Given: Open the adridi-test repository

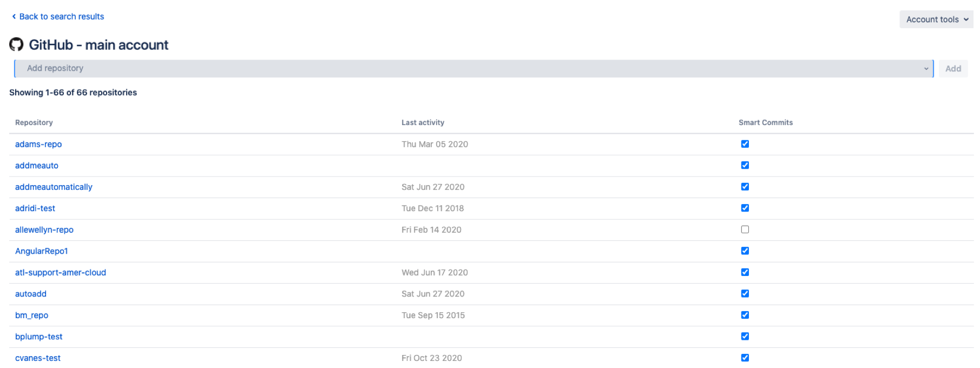Looking at the screenshot, I should (x=35, y=208).
